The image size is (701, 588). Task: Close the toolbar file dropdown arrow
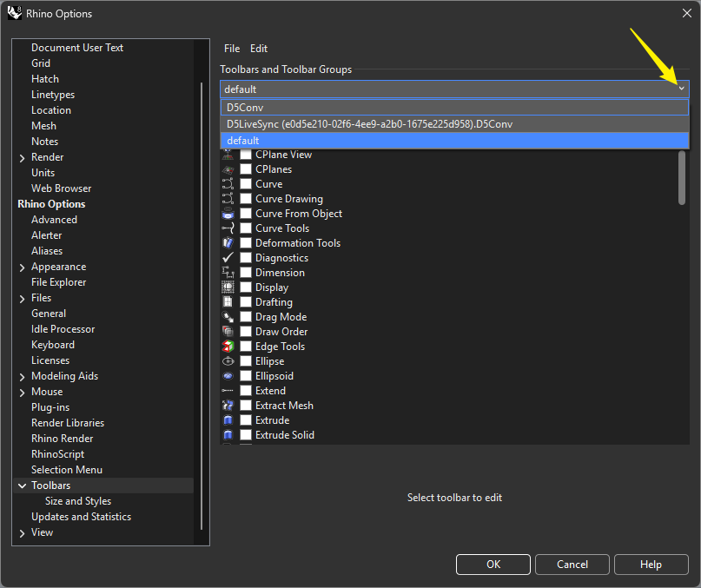click(x=681, y=89)
